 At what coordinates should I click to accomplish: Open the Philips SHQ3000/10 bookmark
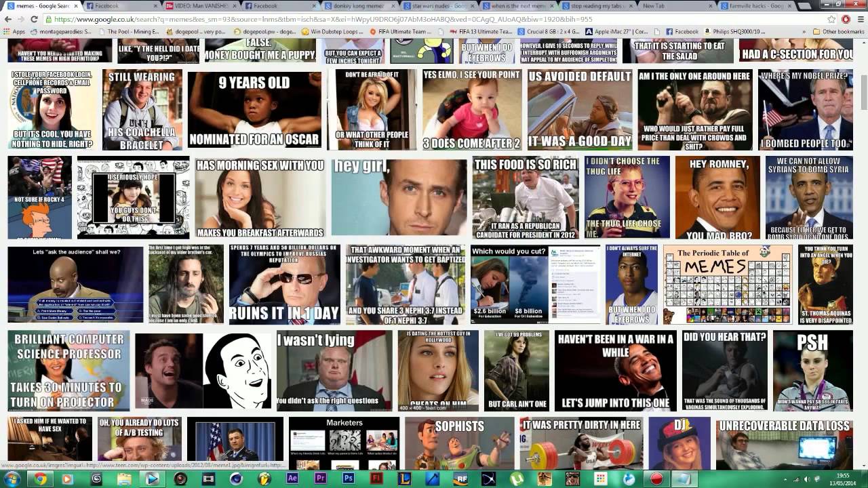735,31
